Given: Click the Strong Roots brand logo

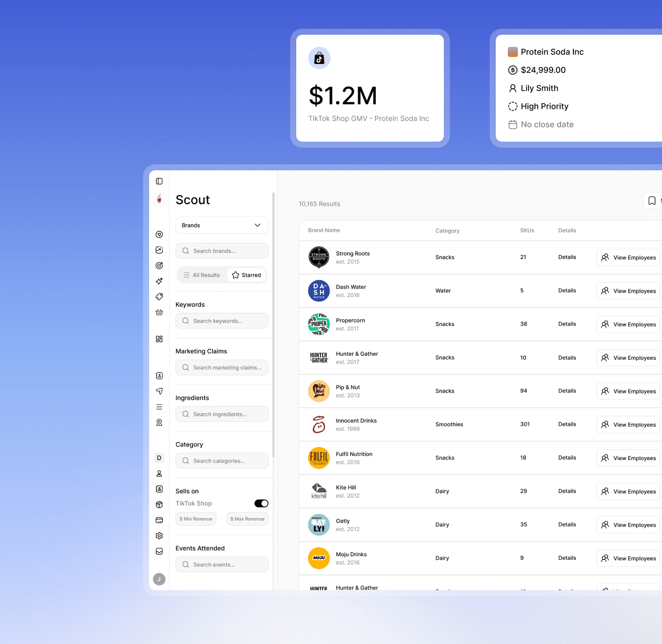Looking at the screenshot, I should pyautogui.click(x=319, y=257).
